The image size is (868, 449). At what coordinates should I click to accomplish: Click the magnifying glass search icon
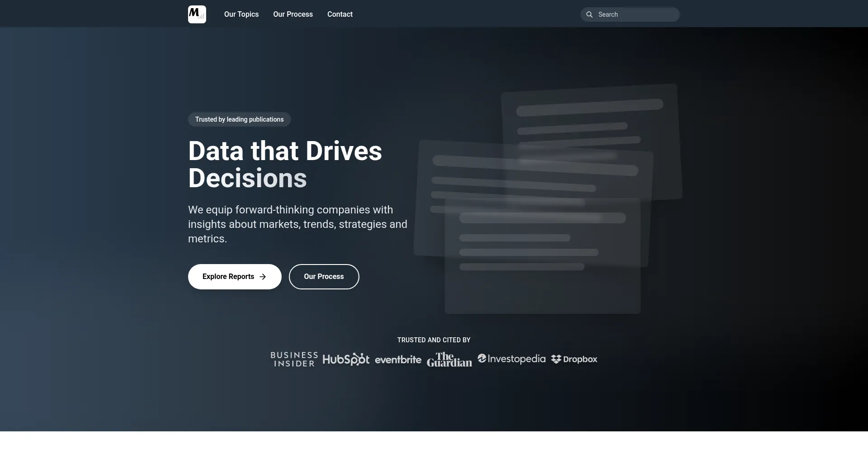[x=590, y=14]
